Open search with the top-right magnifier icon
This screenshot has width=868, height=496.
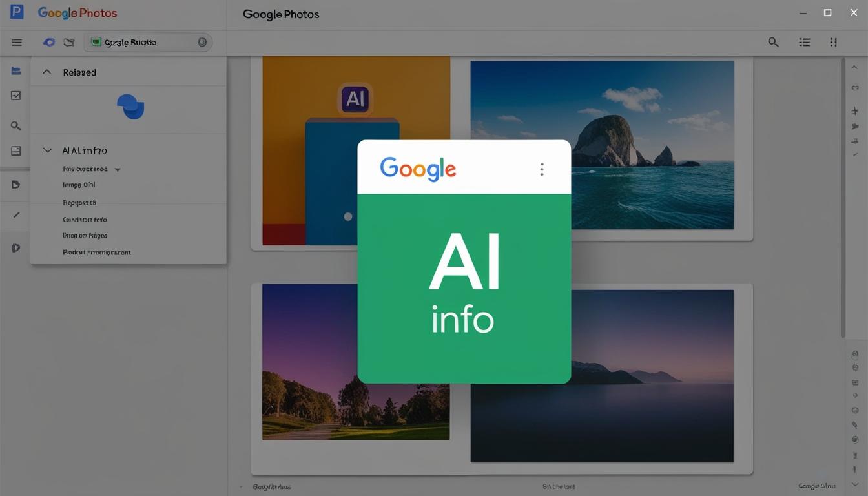click(773, 42)
